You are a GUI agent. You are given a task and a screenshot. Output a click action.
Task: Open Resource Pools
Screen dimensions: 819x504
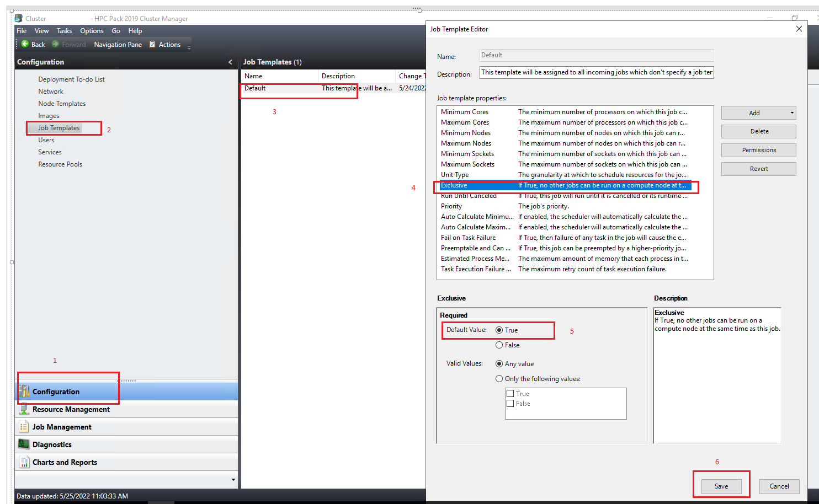pos(60,164)
